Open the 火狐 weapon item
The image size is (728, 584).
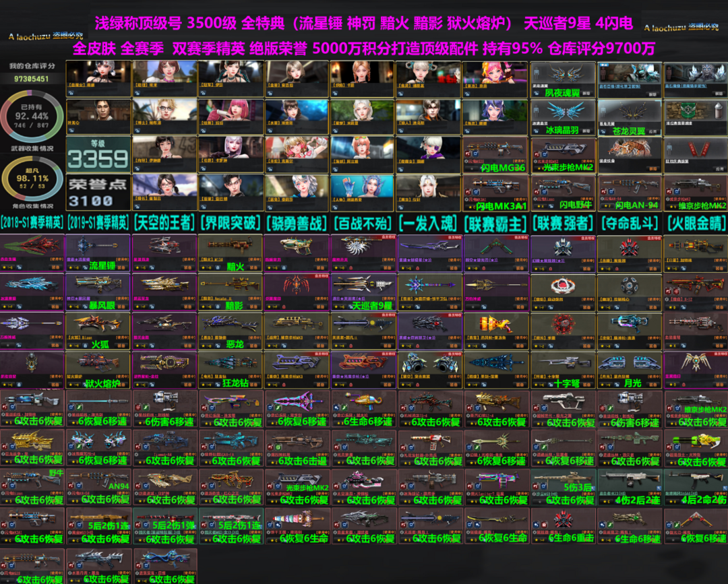(98, 330)
